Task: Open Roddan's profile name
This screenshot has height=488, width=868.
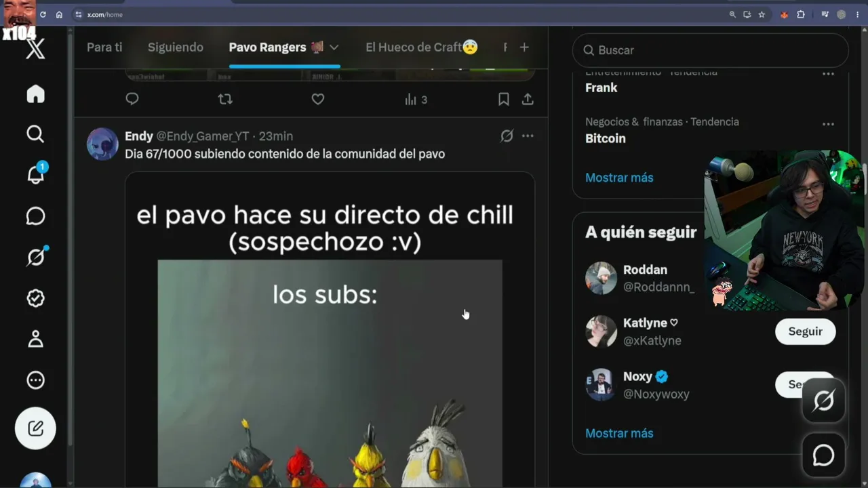Action: coord(645,270)
